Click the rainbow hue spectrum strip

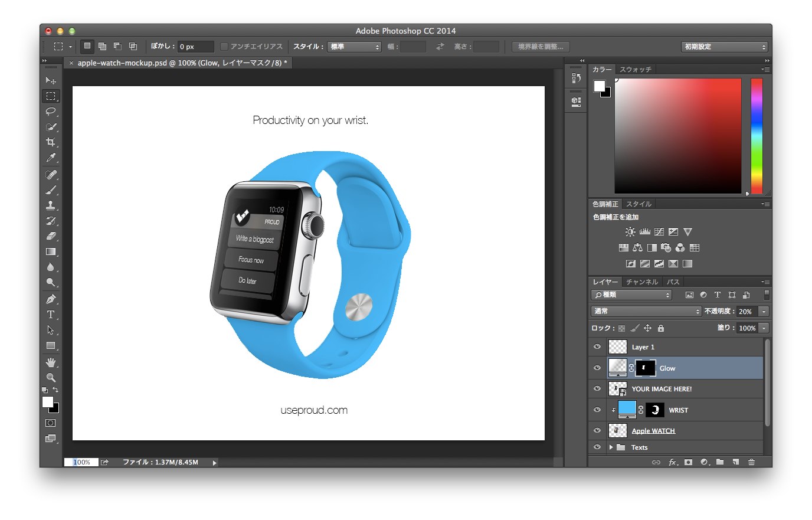pos(757,136)
